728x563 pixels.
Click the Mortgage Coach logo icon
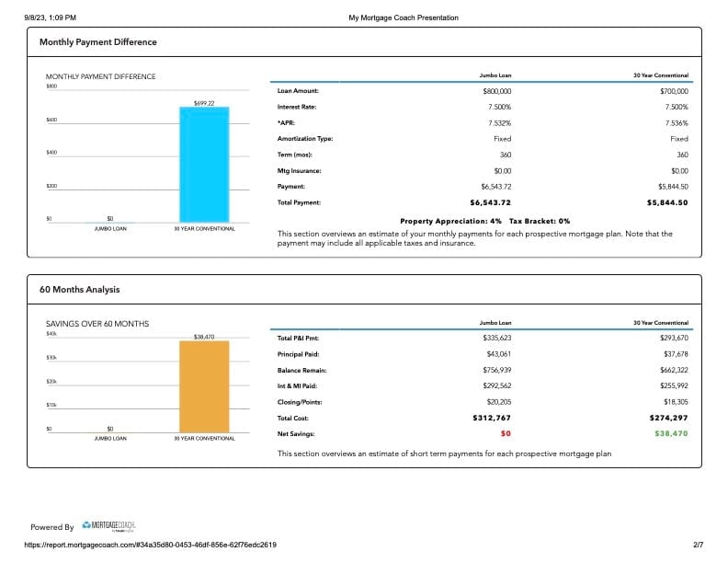[86, 525]
